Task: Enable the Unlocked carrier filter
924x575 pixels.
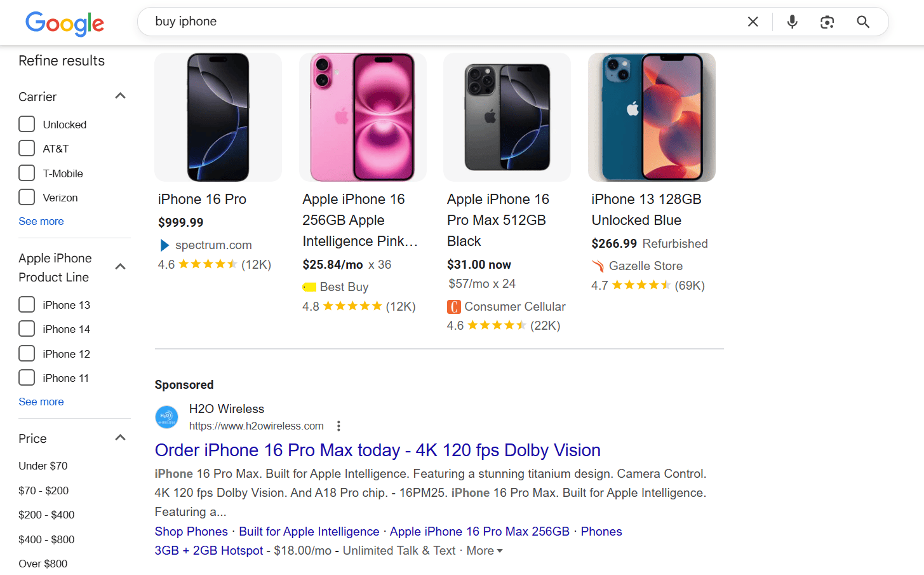Action: pyautogui.click(x=27, y=124)
